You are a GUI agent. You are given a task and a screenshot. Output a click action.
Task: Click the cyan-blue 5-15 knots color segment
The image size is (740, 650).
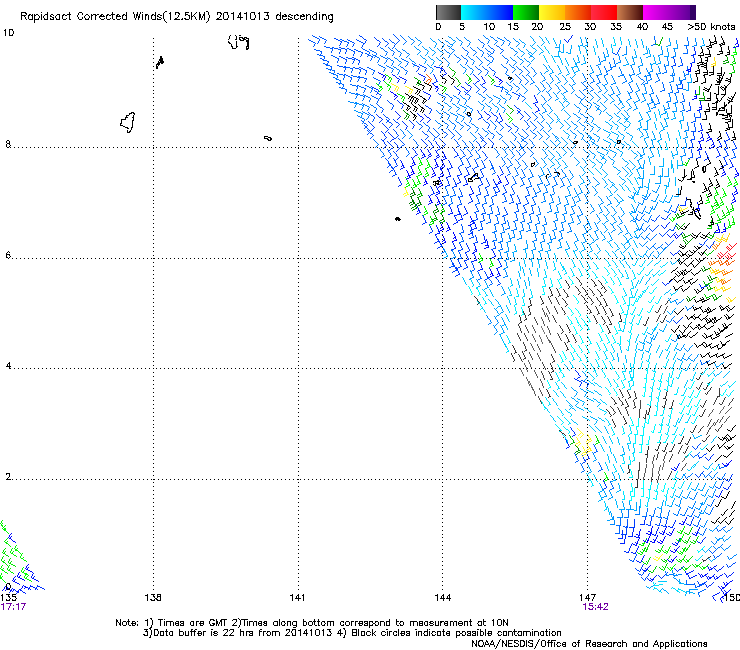tap(487, 12)
